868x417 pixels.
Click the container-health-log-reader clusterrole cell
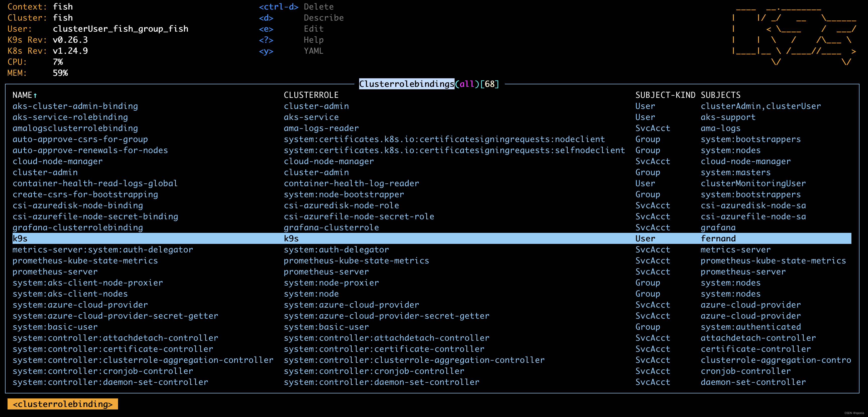[351, 183]
